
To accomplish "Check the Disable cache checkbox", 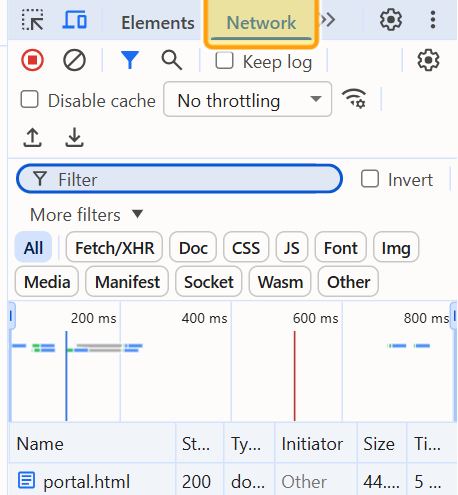I will tap(29, 99).
